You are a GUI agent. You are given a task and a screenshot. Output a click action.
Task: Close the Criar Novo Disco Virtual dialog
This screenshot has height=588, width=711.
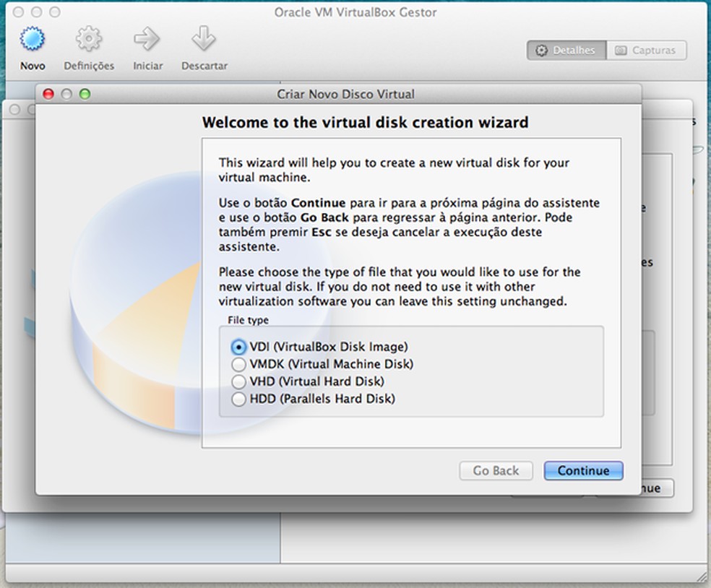coord(48,94)
